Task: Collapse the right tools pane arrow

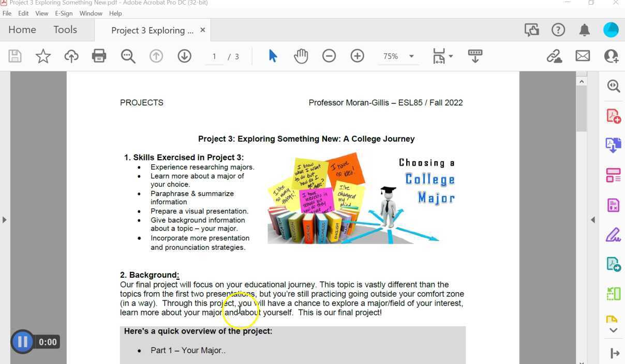Action: coord(593,219)
